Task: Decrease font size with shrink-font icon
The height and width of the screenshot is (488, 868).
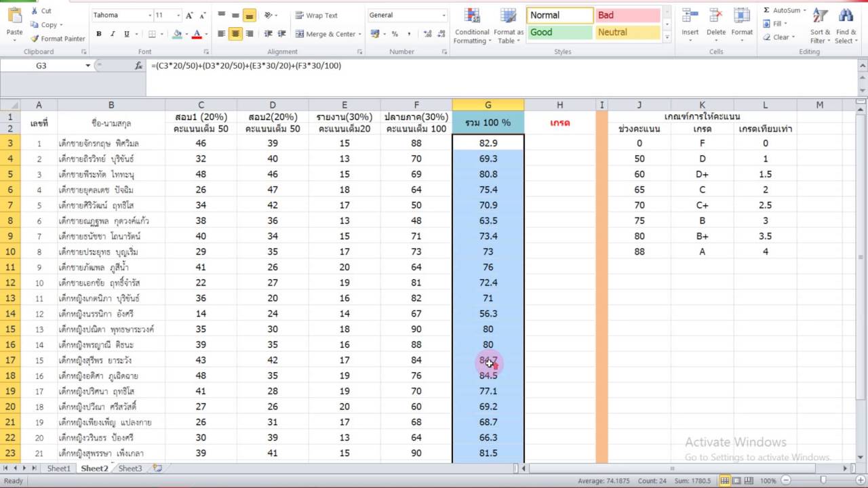Action: pos(203,15)
